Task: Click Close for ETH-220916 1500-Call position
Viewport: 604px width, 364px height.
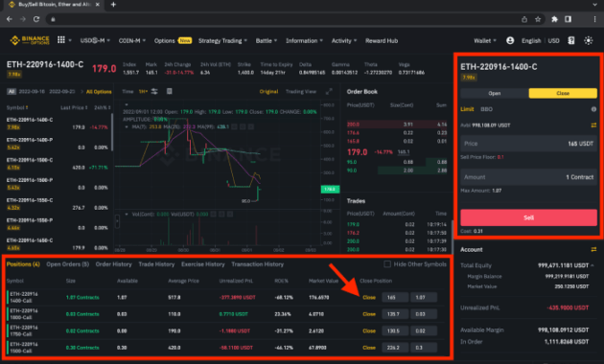Action: click(369, 348)
